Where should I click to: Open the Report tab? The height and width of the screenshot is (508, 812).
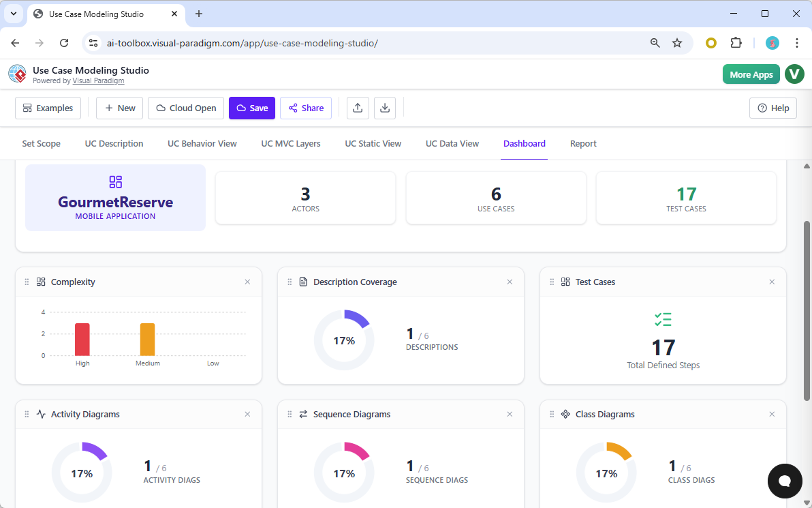(x=583, y=143)
